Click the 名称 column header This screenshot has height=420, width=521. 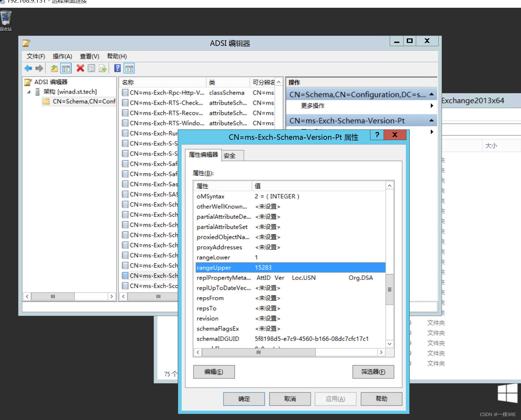coord(163,82)
